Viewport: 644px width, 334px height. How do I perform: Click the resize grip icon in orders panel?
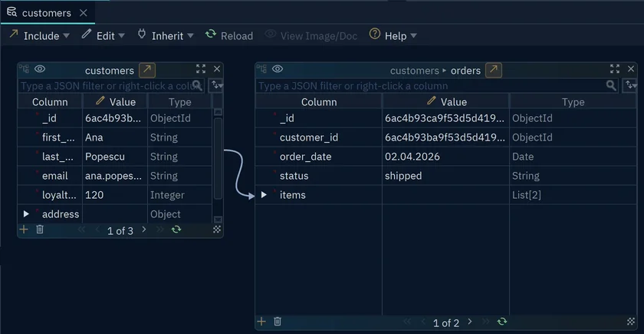pyautogui.click(x=631, y=321)
